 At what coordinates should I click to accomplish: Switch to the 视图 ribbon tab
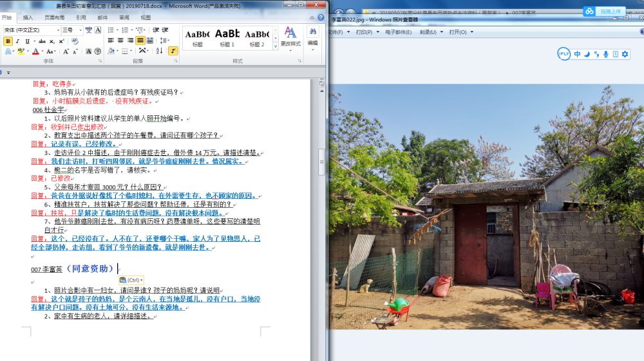coord(146,17)
